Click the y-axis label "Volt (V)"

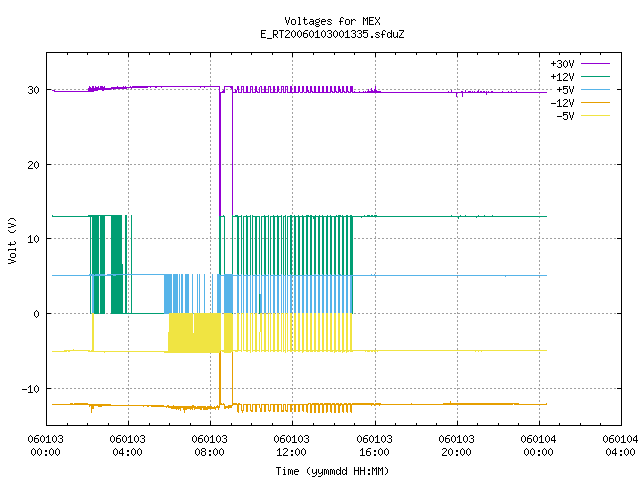coord(12,240)
